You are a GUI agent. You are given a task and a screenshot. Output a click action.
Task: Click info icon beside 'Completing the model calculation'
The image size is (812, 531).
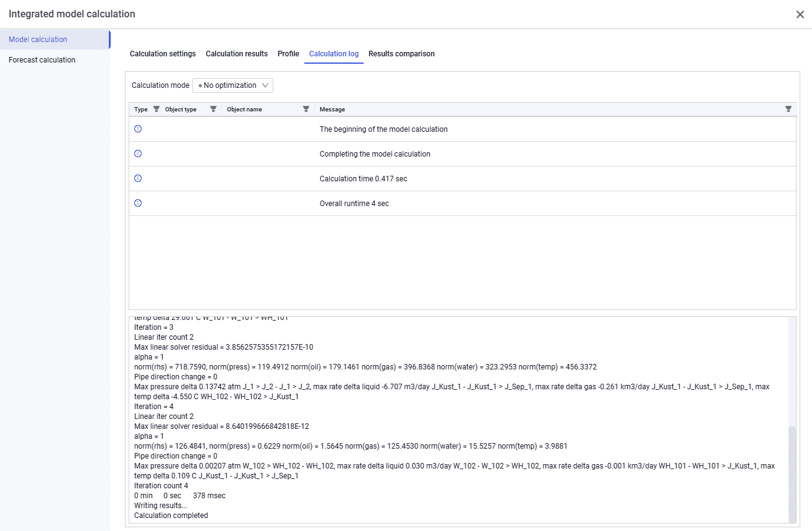138,153
